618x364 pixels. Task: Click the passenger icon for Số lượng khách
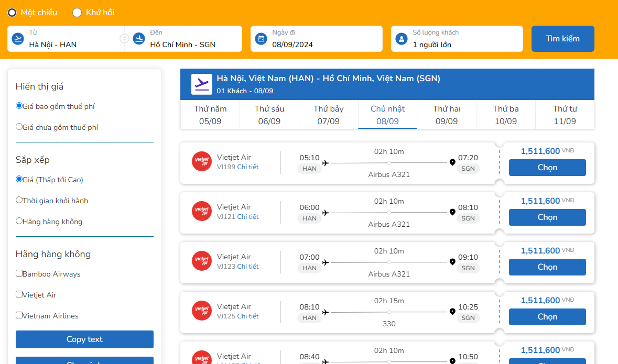(x=401, y=39)
